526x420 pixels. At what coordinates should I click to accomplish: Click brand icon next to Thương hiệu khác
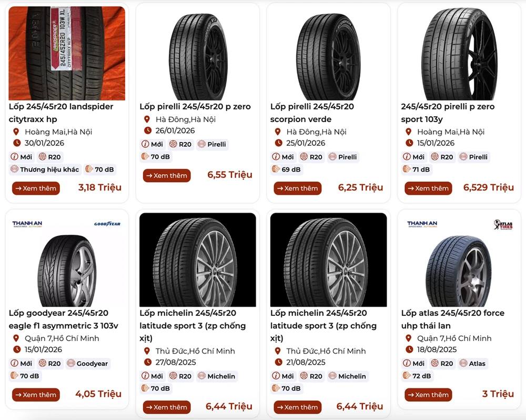[14, 169]
